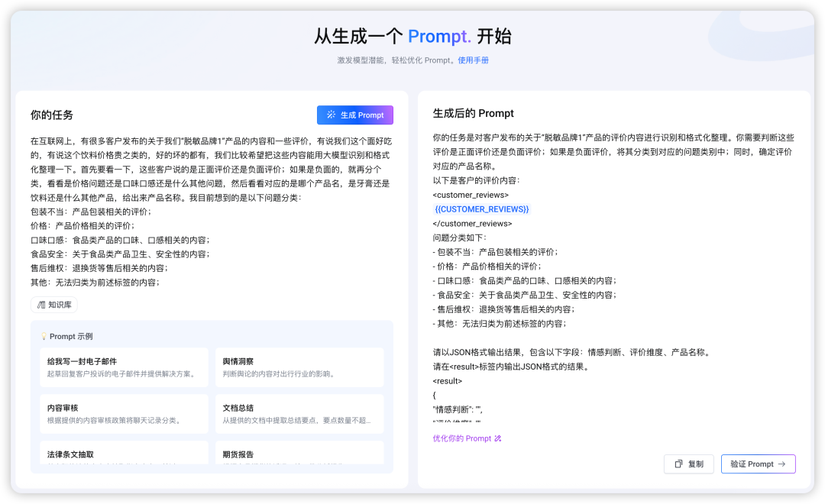Click the 复制 button
This screenshot has height=504, width=825.
click(x=689, y=464)
